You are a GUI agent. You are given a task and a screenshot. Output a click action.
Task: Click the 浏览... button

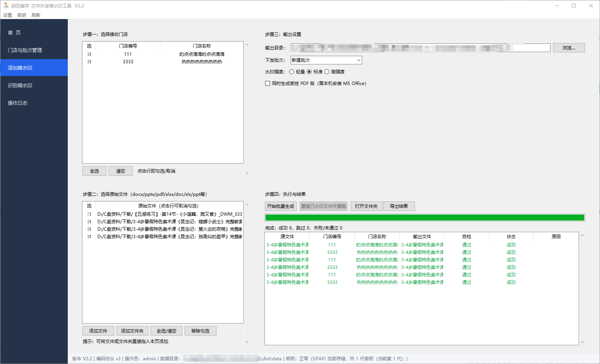coord(569,48)
